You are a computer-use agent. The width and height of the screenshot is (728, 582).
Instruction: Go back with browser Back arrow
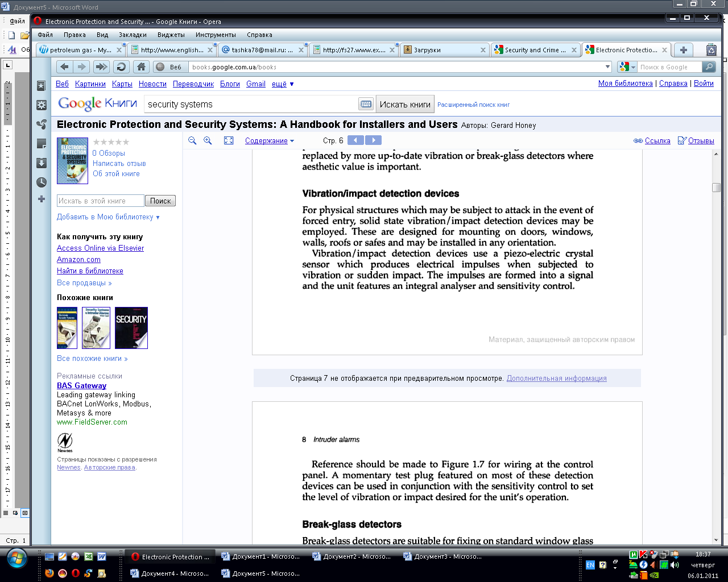click(64, 67)
